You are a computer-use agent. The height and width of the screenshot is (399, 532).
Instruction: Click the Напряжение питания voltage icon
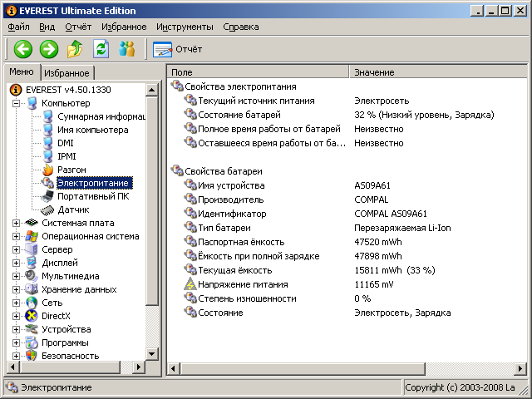(x=190, y=284)
